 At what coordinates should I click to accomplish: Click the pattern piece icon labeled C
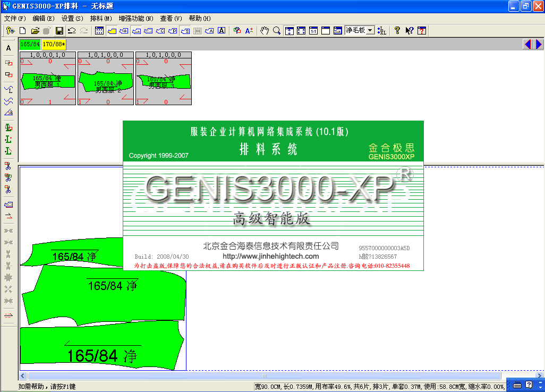point(160,31)
